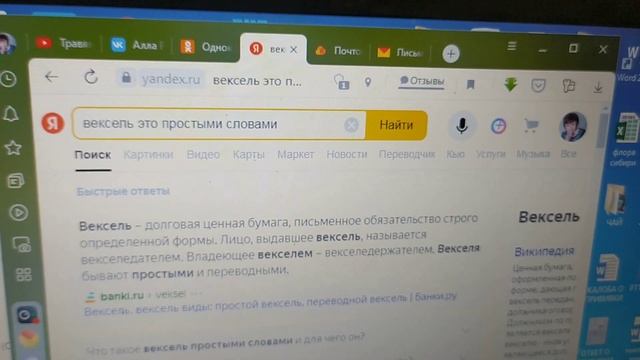Switch to the YouTube tab
This screenshot has height=360, width=640.
(63, 43)
